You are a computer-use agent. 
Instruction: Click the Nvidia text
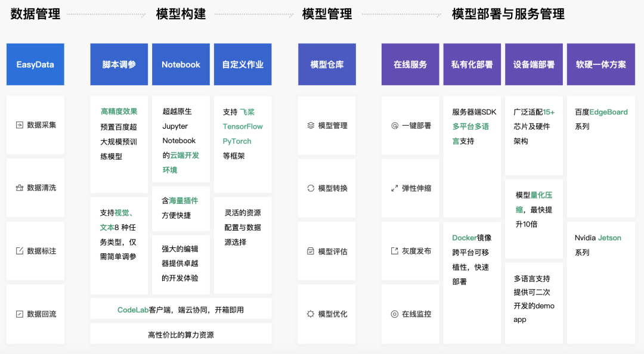tap(586, 238)
